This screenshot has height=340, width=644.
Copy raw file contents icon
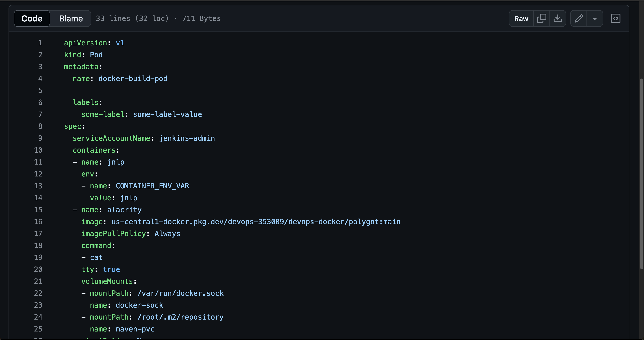coord(541,18)
